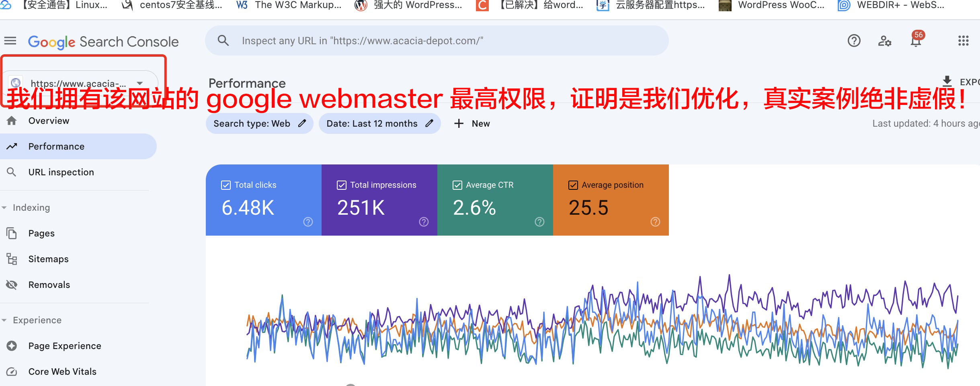Click the Inspect any URL search field
Screen dimensions: 980x386
click(x=442, y=41)
